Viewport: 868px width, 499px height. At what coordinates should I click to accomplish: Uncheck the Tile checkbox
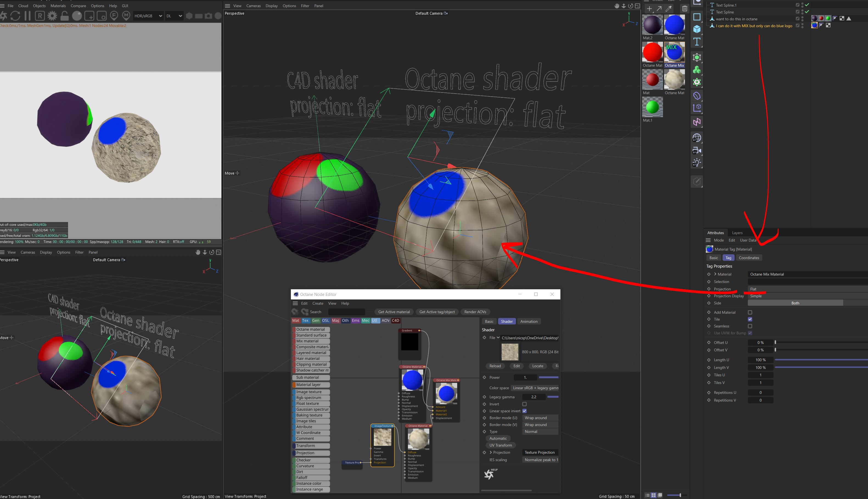pos(750,319)
